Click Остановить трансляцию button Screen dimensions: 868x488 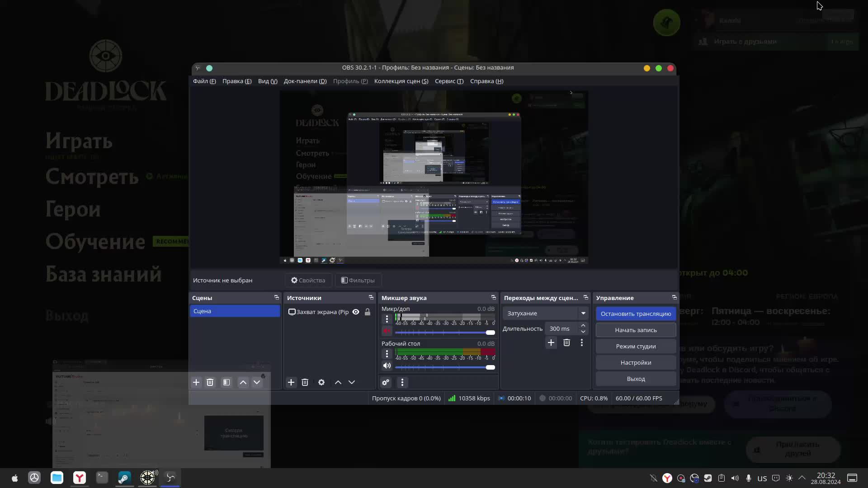pyautogui.click(x=636, y=314)
